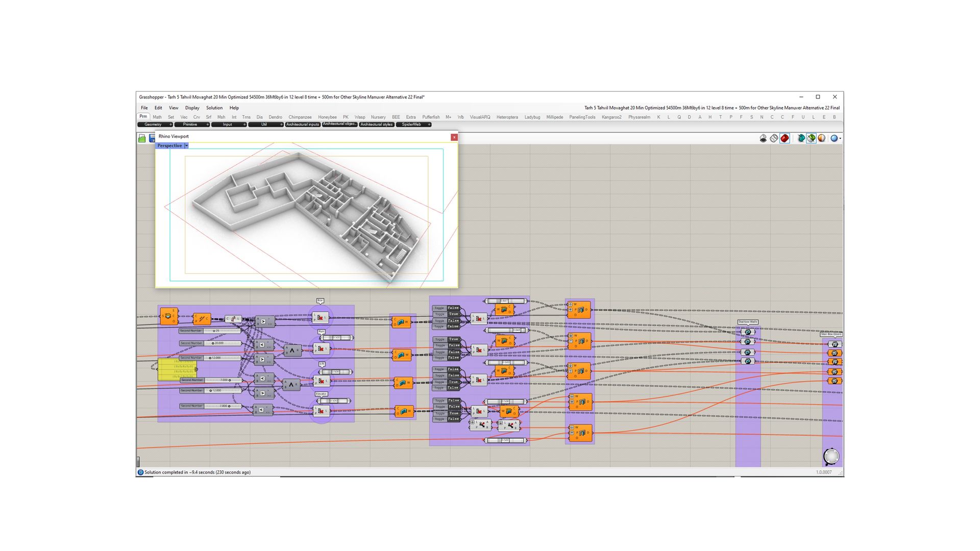Image resolution: width=980 pixels, height=551 pixels.
Task: Flip the bottom-most Toggle showing False
Action: pos(453,419)
